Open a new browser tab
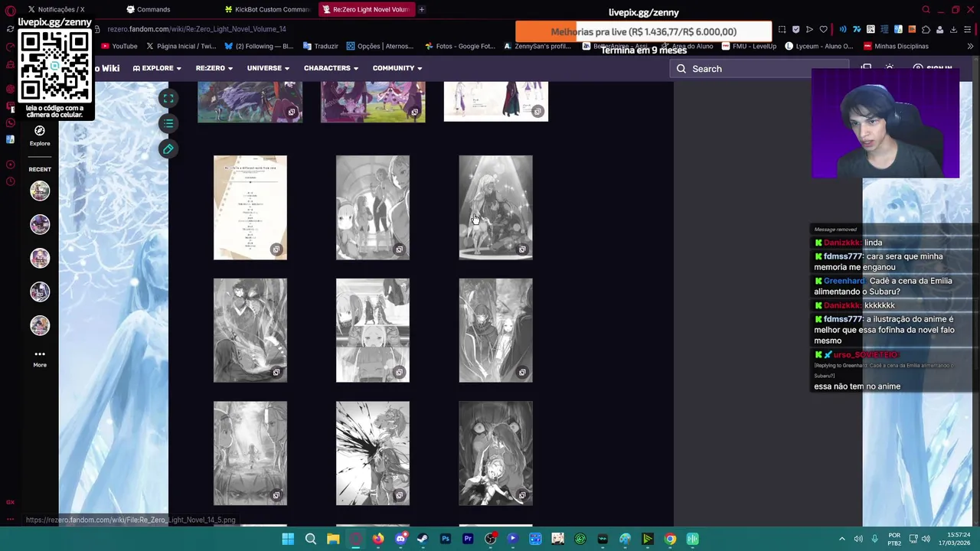The image size is (980, 551). point(421,9)
